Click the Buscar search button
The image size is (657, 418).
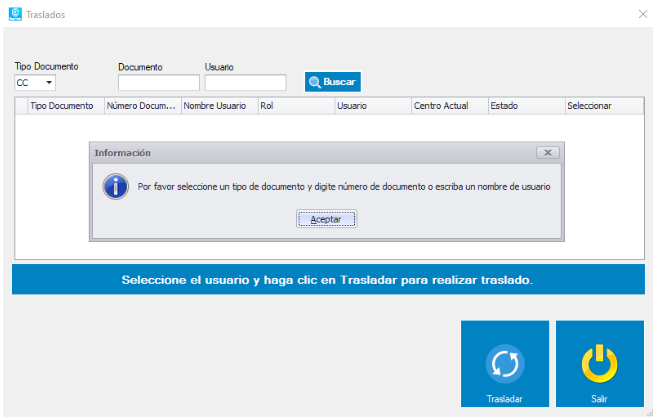332,82
